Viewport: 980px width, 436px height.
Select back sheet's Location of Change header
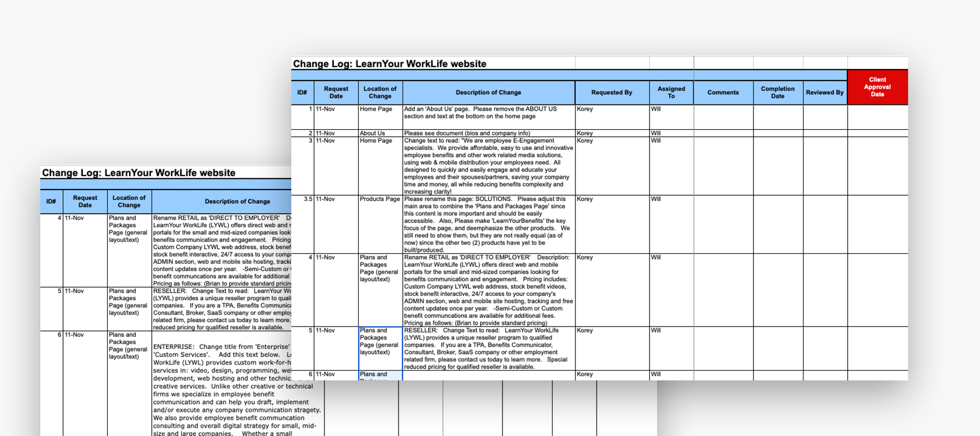[129, 202]
